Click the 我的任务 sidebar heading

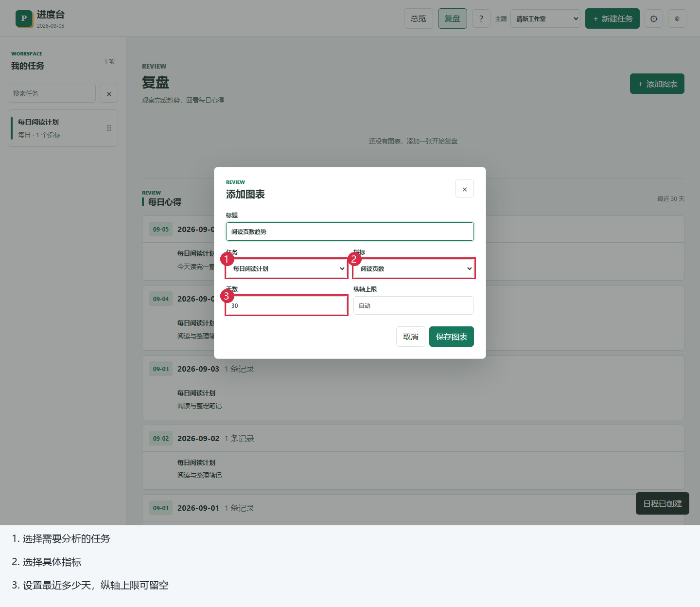click(28, 66)
